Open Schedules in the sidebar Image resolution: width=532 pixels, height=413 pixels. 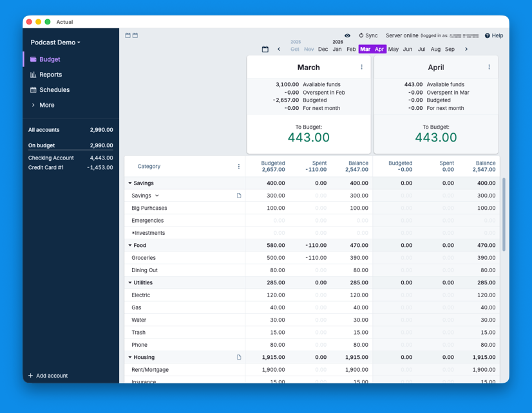tap(54, 90)
